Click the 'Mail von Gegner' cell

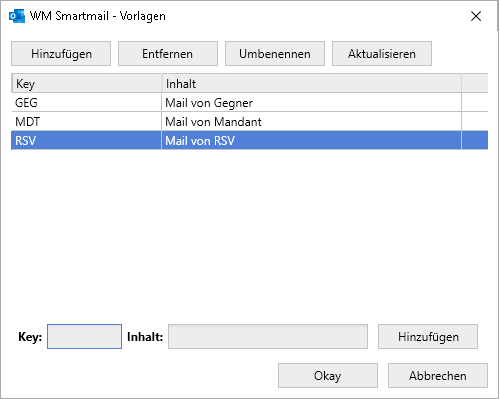(312, 103)
